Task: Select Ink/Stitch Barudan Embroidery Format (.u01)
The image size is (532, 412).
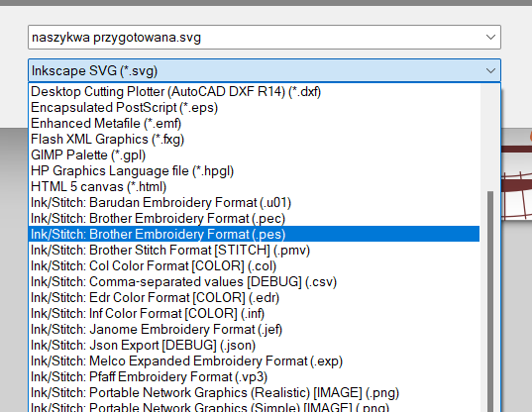Action: [254, 202]
